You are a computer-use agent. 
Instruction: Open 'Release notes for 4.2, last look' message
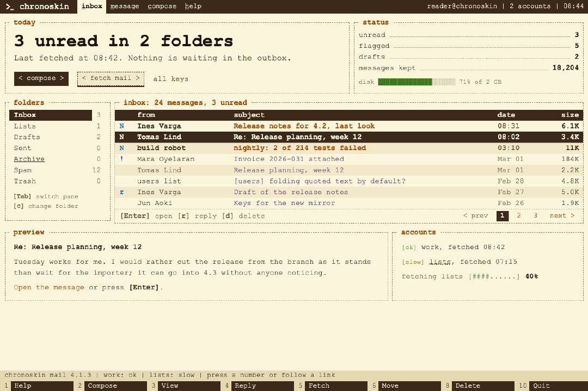coord(304,126)
